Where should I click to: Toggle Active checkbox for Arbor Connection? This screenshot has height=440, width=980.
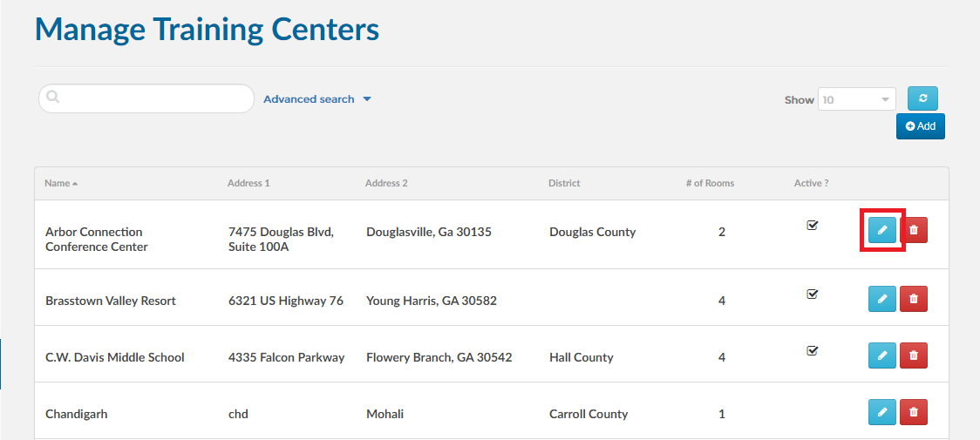coord(813,225)
